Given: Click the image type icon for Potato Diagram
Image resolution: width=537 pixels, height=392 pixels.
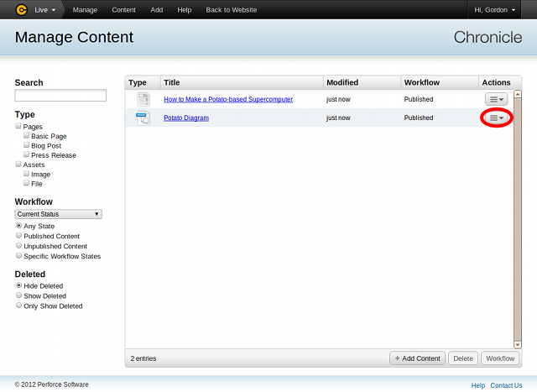Looking at the screenshot, I should [143, 118].
